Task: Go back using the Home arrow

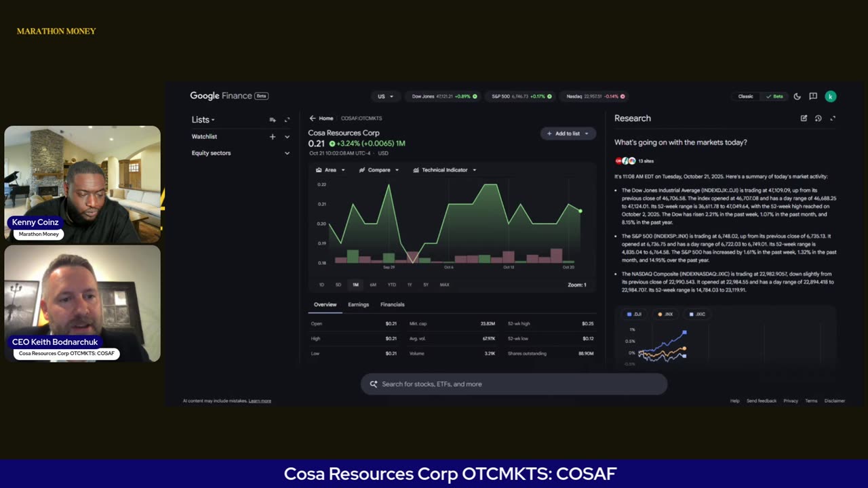Action: [x=313, y=119]
